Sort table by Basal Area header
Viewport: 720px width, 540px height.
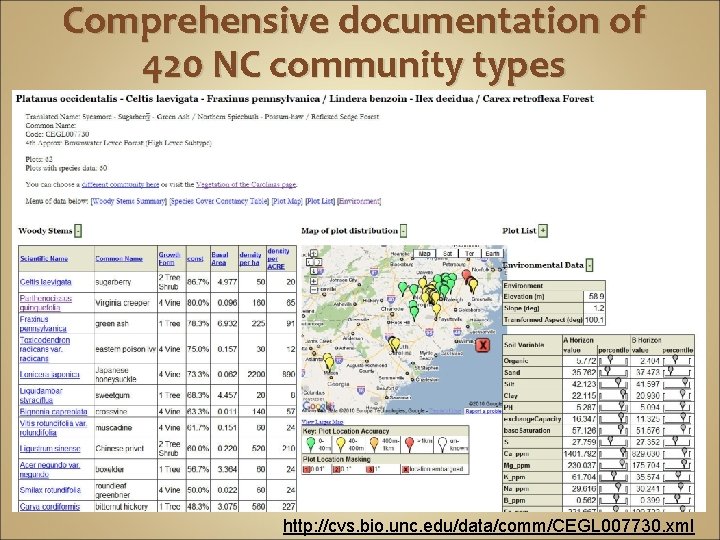[x=219, y=259]
